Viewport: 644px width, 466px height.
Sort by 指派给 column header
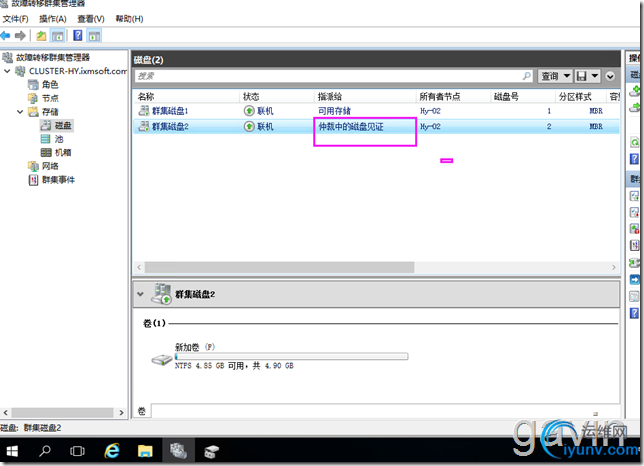point(330,97)
